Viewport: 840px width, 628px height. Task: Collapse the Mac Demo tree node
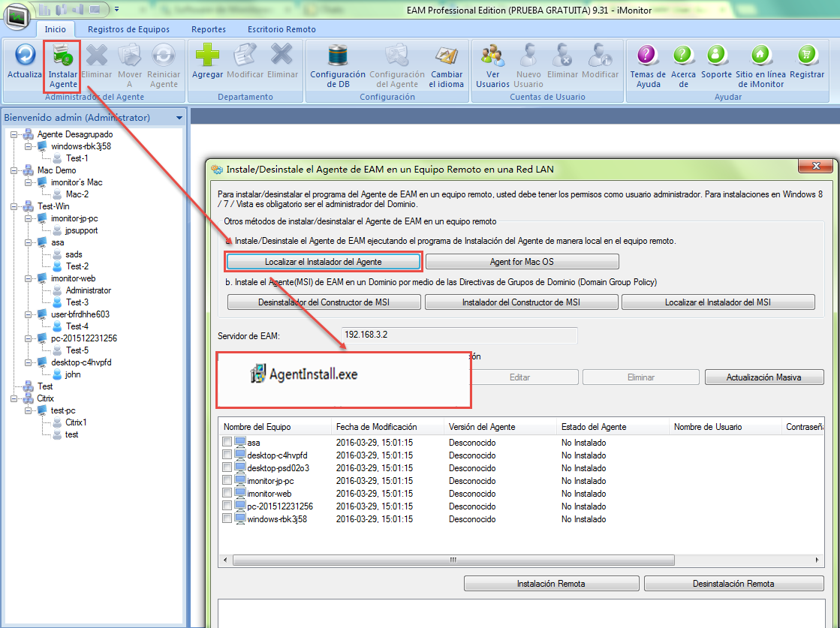pos(14,170)
